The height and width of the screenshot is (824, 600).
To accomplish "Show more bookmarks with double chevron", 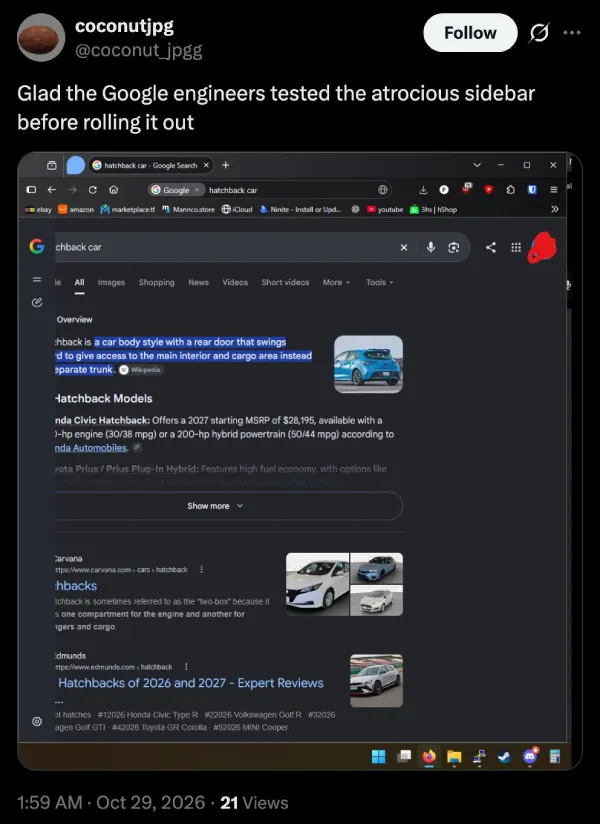I will point(554,209).
